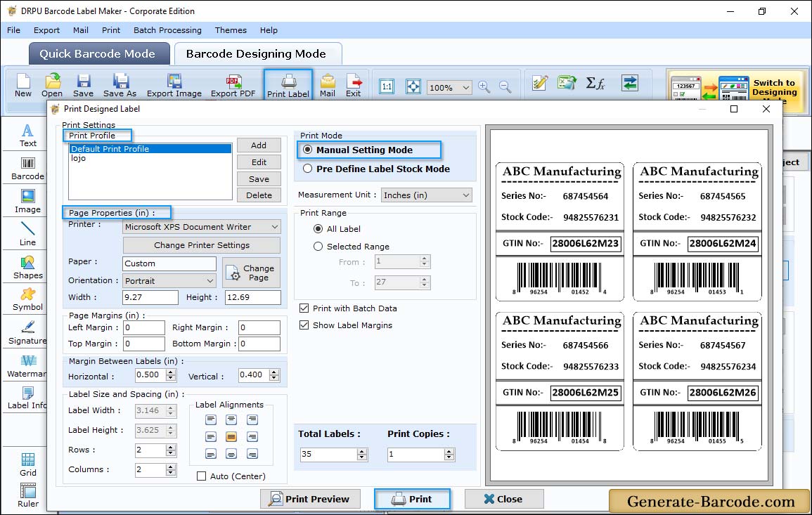
Task: Open the Batch Processing menu
Action: (167, 30)
